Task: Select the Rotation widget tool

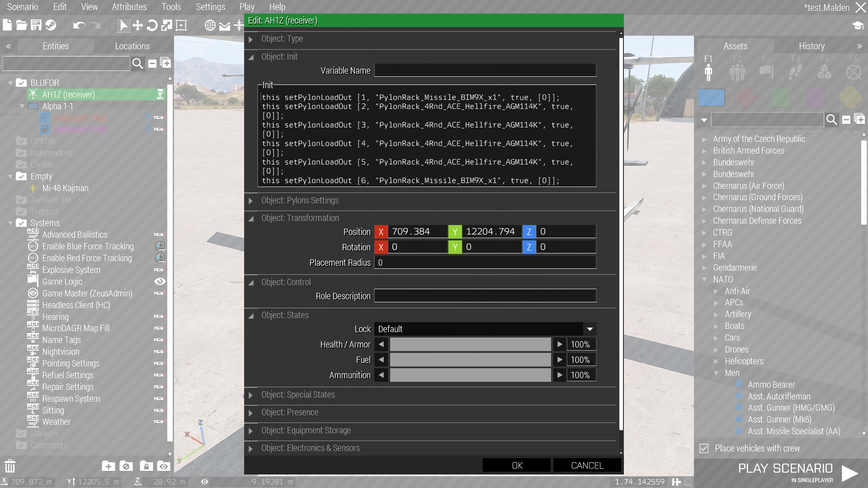Action: click(152, 25)
